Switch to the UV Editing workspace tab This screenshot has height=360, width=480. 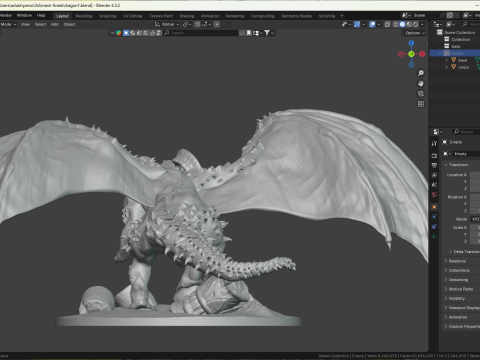132,16
